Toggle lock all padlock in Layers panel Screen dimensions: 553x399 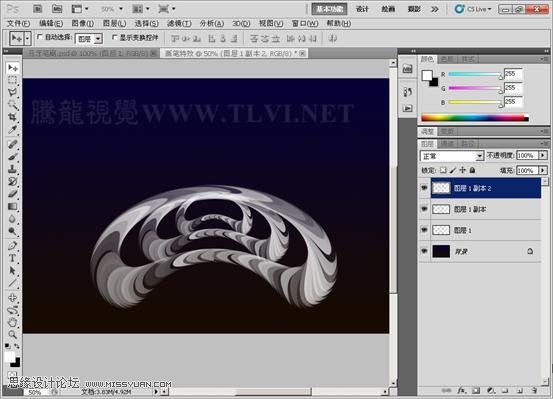coord(473,170)
